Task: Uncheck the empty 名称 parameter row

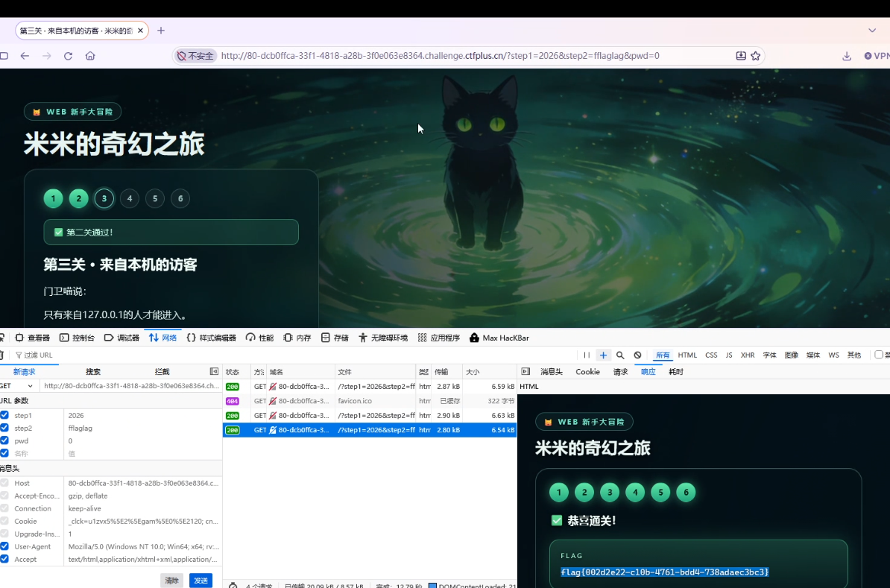Action: click(4, 453)
